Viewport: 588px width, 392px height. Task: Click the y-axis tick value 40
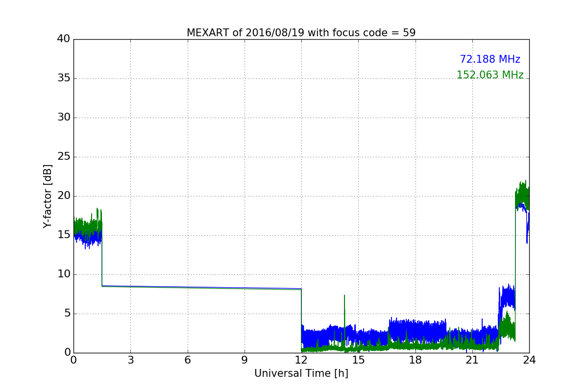point(63,39)
